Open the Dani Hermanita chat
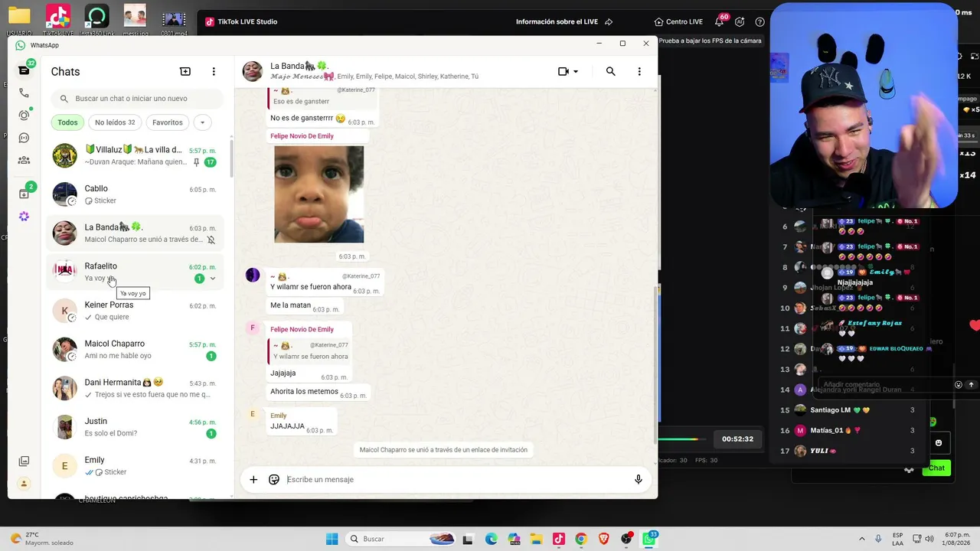This screenshot has height=551, width=980. point(135,389)
